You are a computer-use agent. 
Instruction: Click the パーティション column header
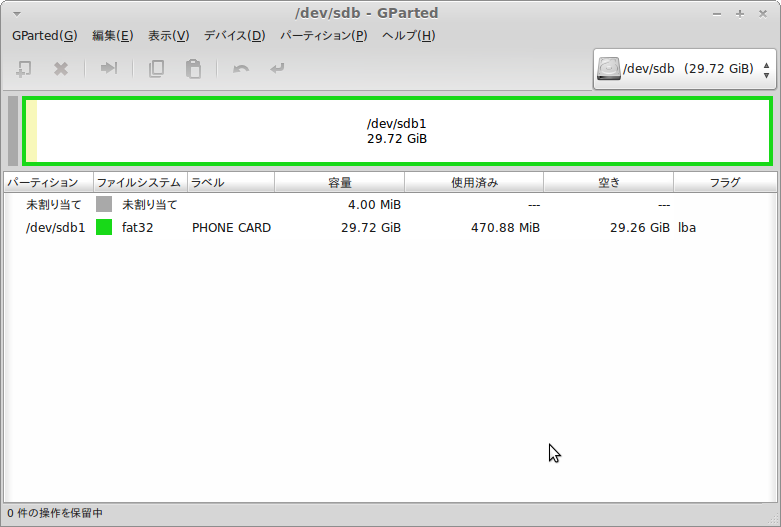48,183
